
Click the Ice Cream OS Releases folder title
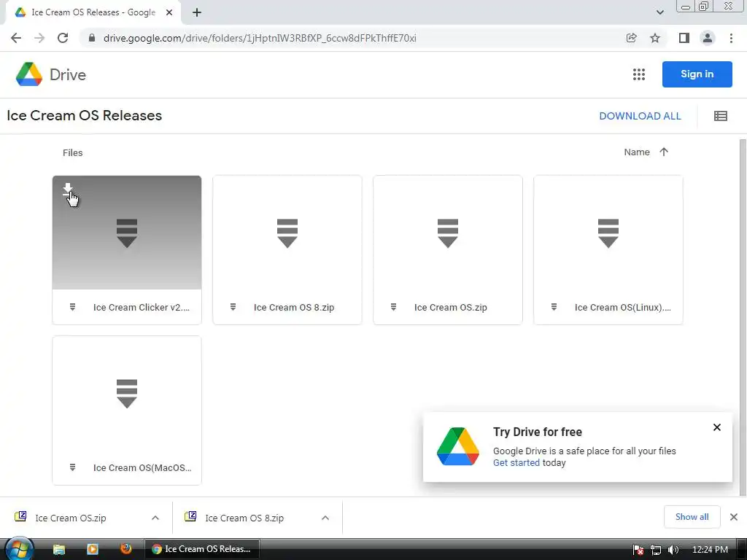point(85,116)
